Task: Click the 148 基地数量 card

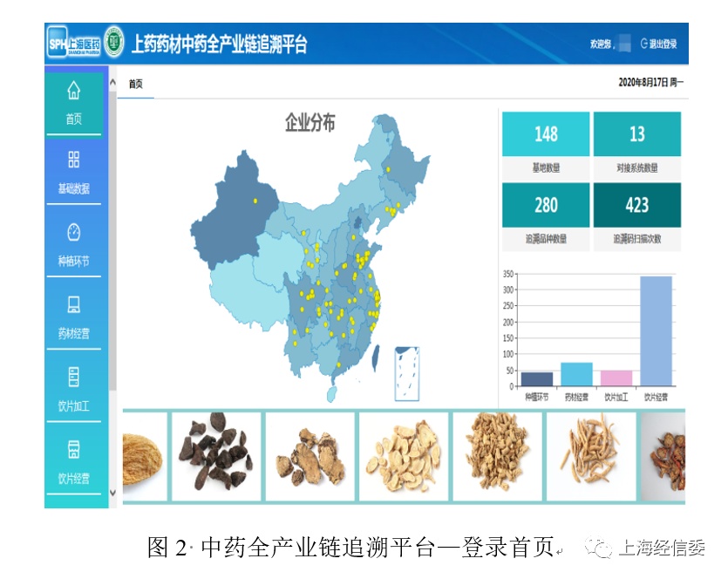Action: coord(546,146)
